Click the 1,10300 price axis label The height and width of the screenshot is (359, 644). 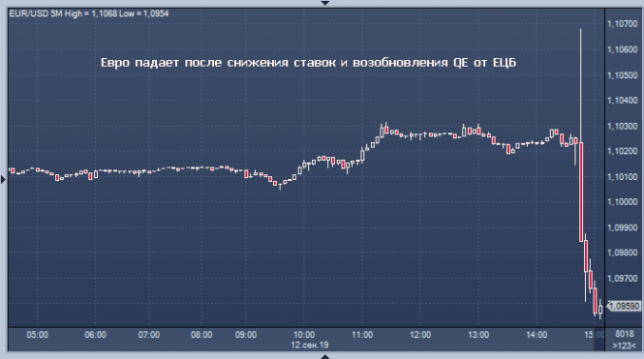coord(623,126)
